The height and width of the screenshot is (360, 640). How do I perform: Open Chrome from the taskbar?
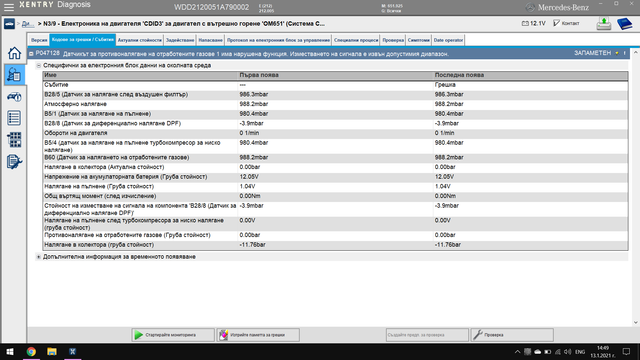point(31,351)
